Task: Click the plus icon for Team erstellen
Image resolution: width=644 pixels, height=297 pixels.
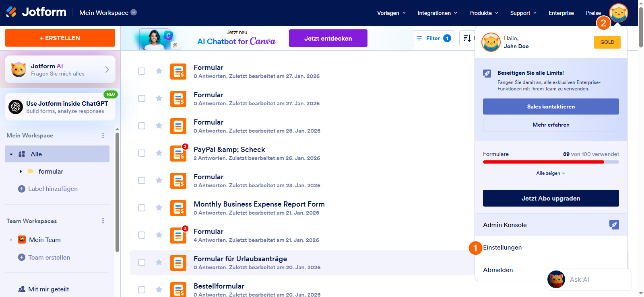Action: (x=22, y=257)
